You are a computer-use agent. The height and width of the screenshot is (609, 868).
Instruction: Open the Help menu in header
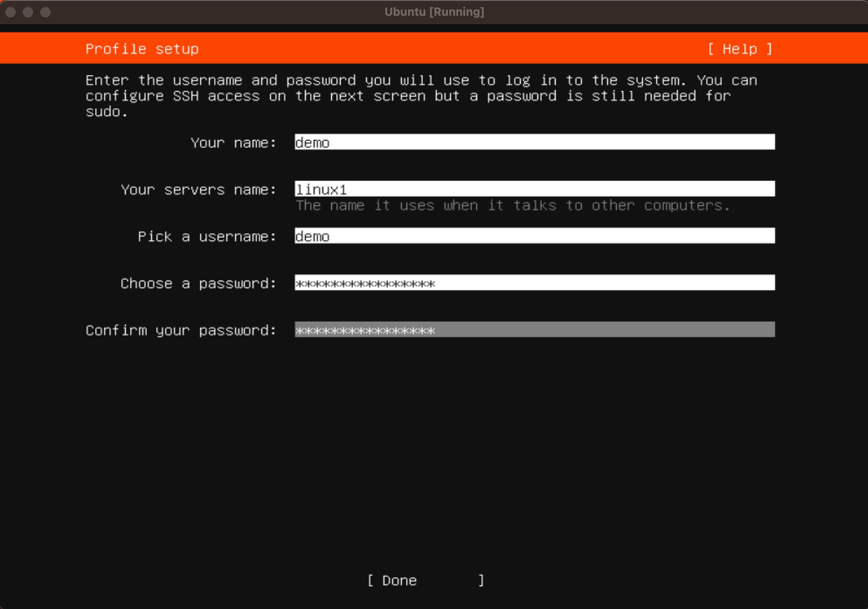tap(740, 49)
